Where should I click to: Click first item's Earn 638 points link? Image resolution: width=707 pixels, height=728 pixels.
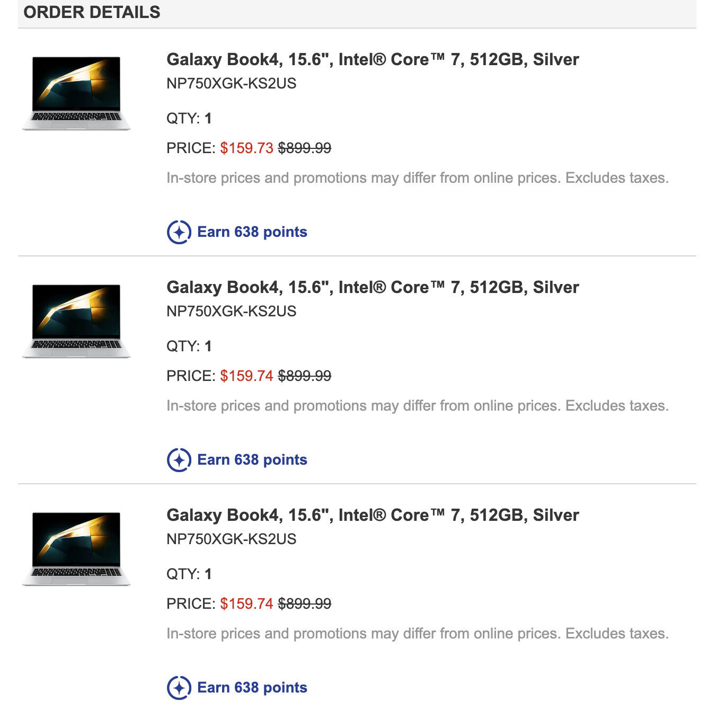point(252,232)
